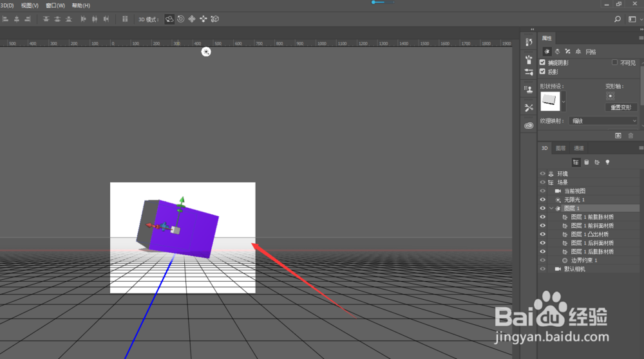Open the 3D panel flyout menu

pos(641,148)
